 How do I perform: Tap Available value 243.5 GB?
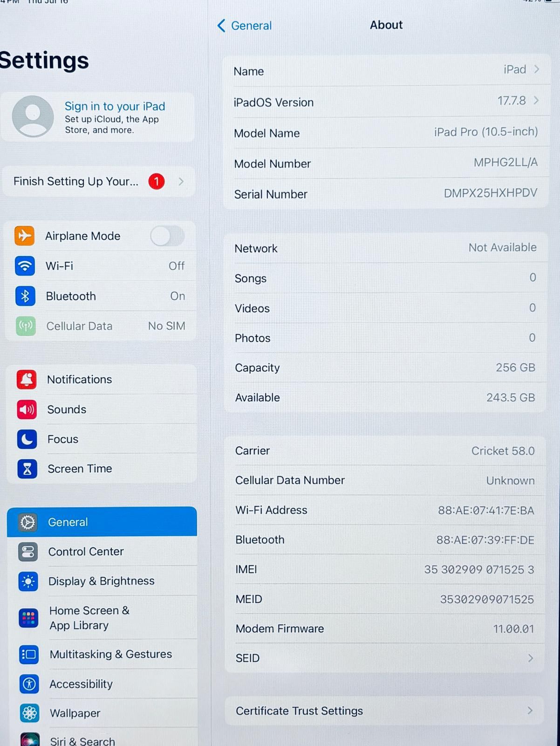pyautogui.click(x=511, y=397)
